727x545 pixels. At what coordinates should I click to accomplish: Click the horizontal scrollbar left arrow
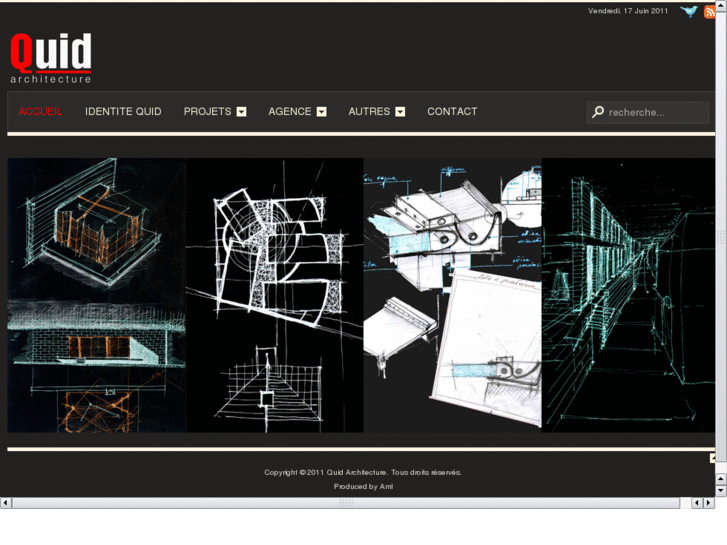(x=6, y=503)
